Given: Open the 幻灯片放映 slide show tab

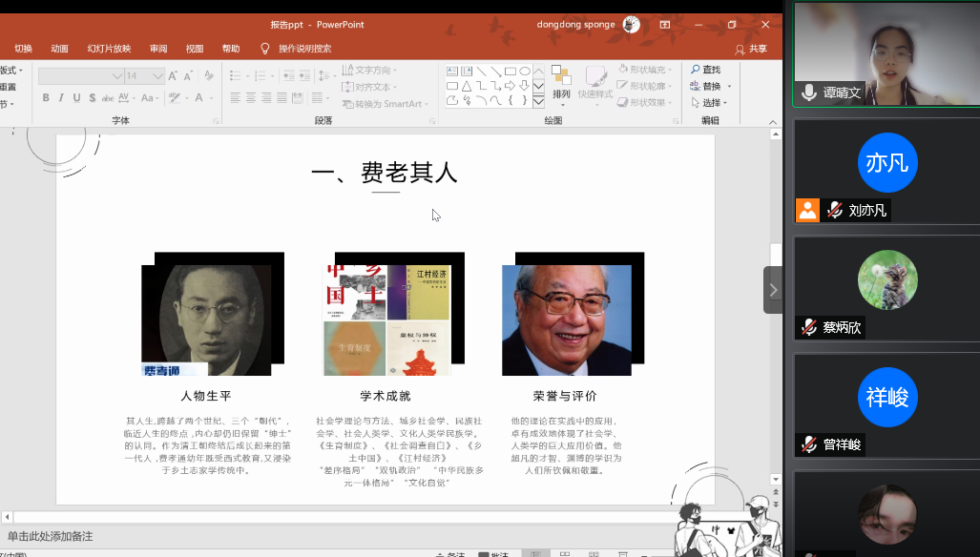Looking at the screenshot, I should click(110, 49).
